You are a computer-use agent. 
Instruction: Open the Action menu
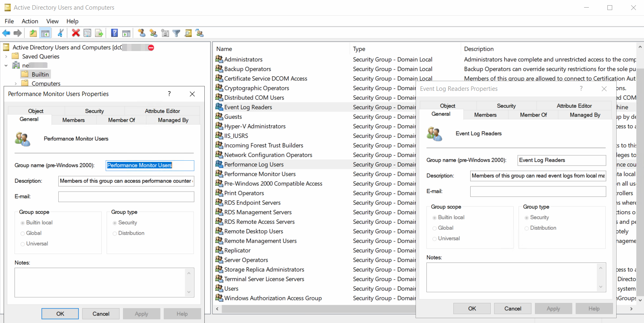[x=30, y=21]
